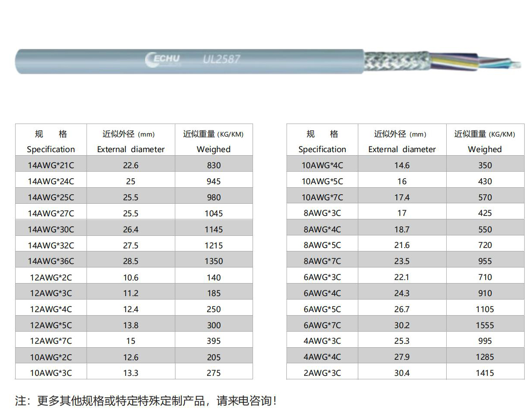Select diameter value 26.4

131,229
